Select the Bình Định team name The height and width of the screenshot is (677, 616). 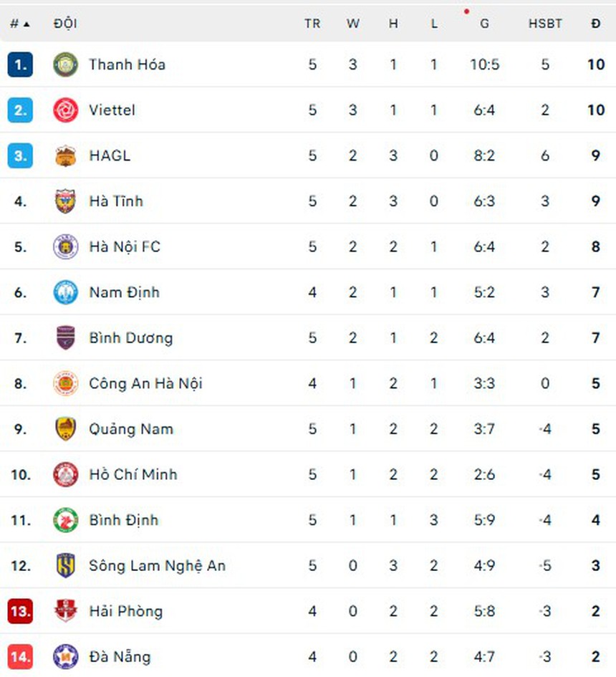pos(125,520)
